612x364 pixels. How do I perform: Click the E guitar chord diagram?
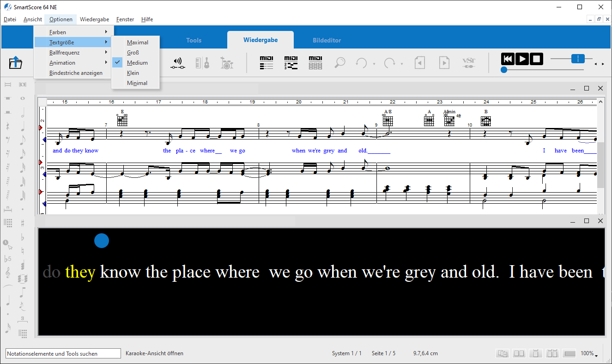[122, 120]
